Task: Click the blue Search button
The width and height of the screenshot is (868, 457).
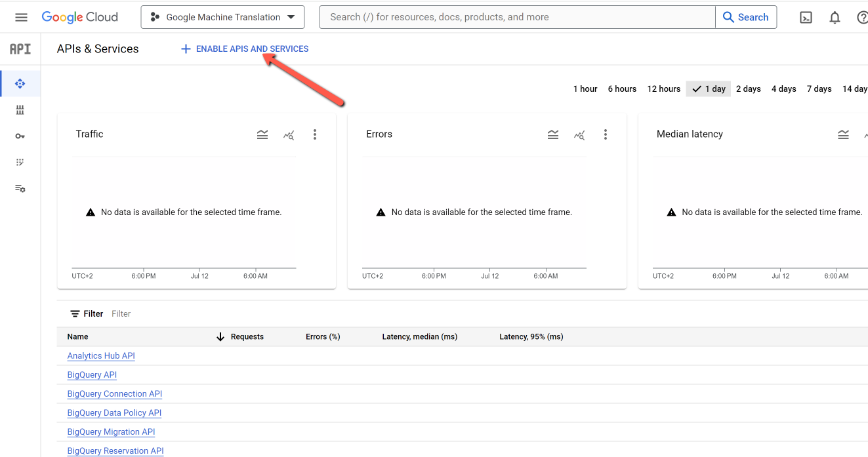Action: [x=746, y=17]
